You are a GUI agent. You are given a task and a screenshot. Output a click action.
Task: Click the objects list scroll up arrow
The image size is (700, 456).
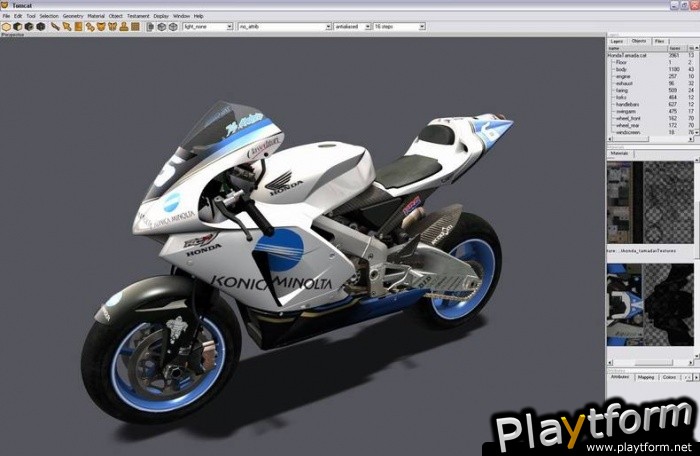coord(697,48)
